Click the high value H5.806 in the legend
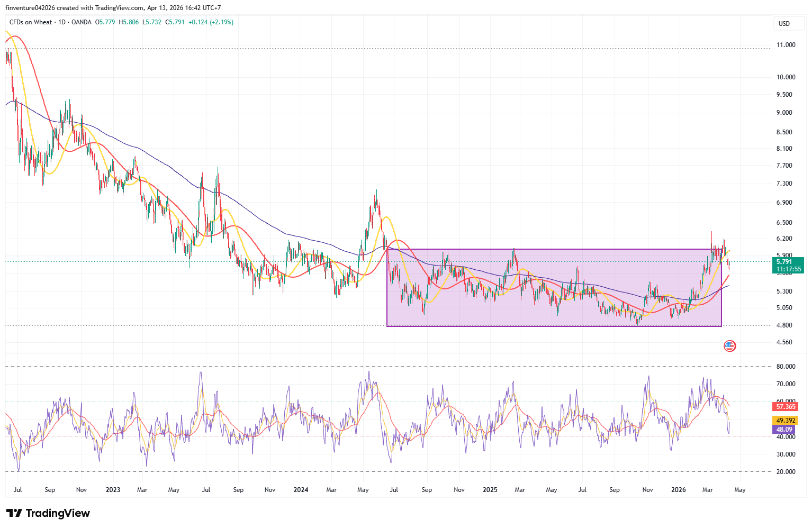Screen dimensions: 812x529 point(128,22)
